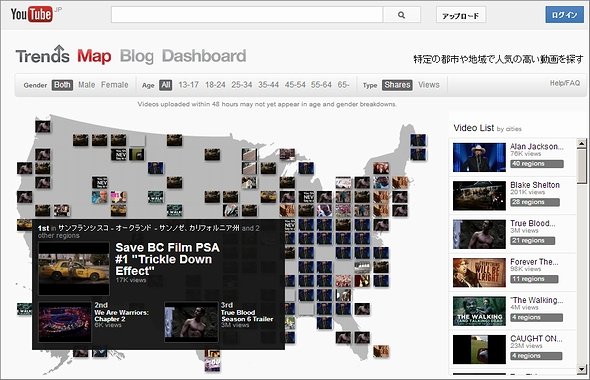Click the 28 regions badge

pos(535,202)
